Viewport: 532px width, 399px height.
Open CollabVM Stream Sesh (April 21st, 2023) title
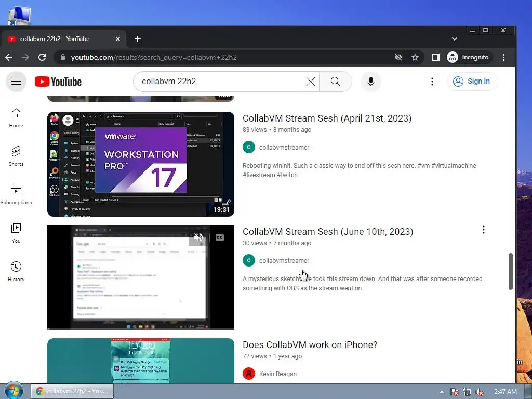tap(327, 118)
